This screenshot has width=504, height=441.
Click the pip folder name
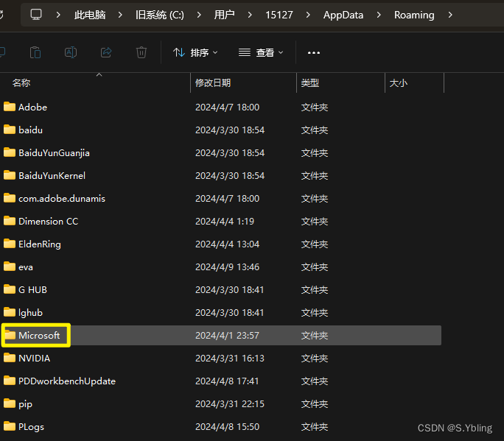(25, 404)
